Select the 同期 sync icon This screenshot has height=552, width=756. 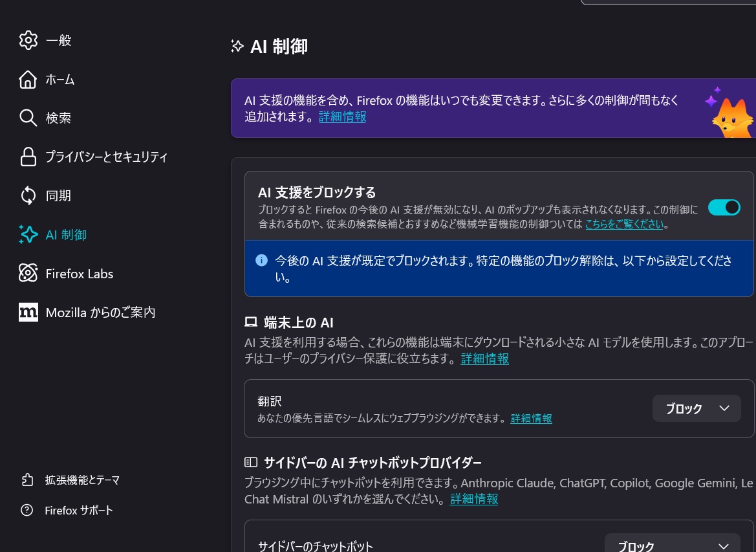tap(28, 195)
